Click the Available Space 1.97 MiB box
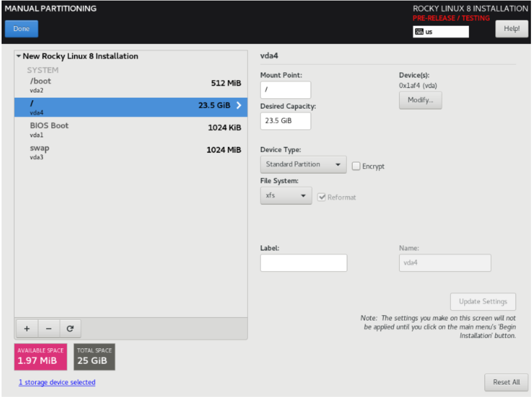The width and height of the screenshot is (532, 399). click(41, 357)
